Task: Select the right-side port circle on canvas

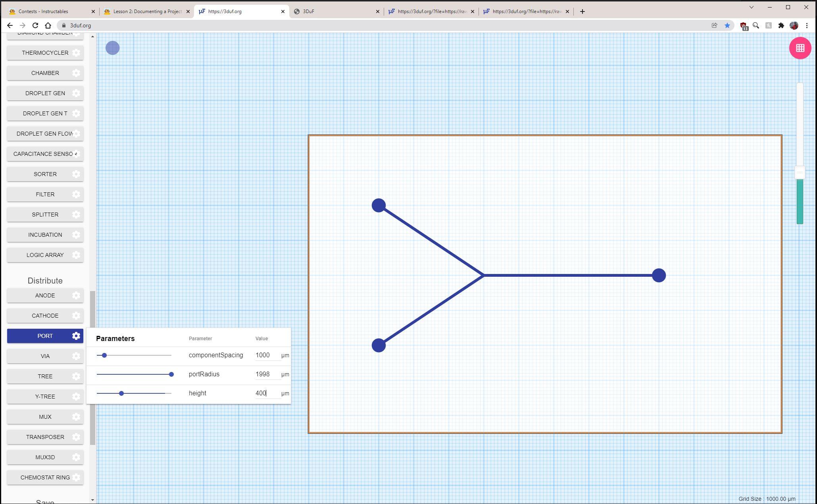Action: pos(659,275)
